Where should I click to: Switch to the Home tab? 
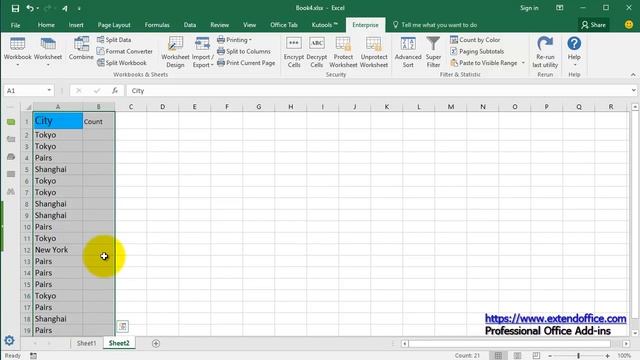coord(46,25)
